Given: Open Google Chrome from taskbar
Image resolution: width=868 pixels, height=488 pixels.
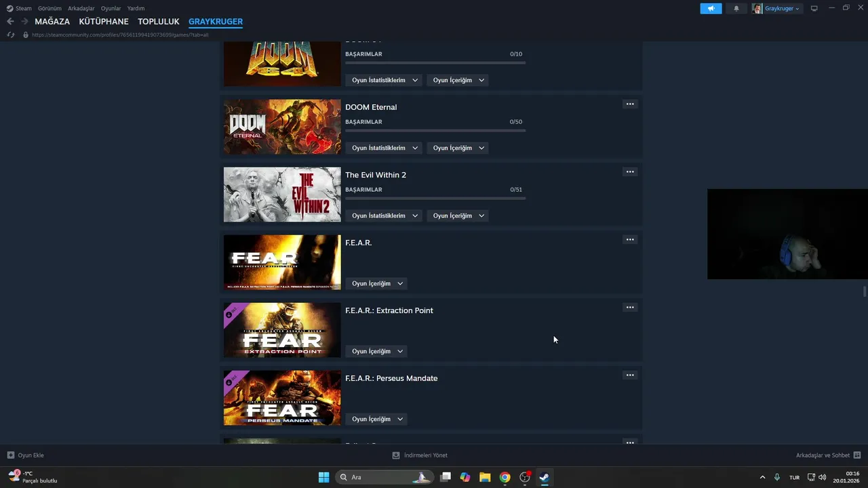Looking at the screenshot, I should [x=505, y=477].
